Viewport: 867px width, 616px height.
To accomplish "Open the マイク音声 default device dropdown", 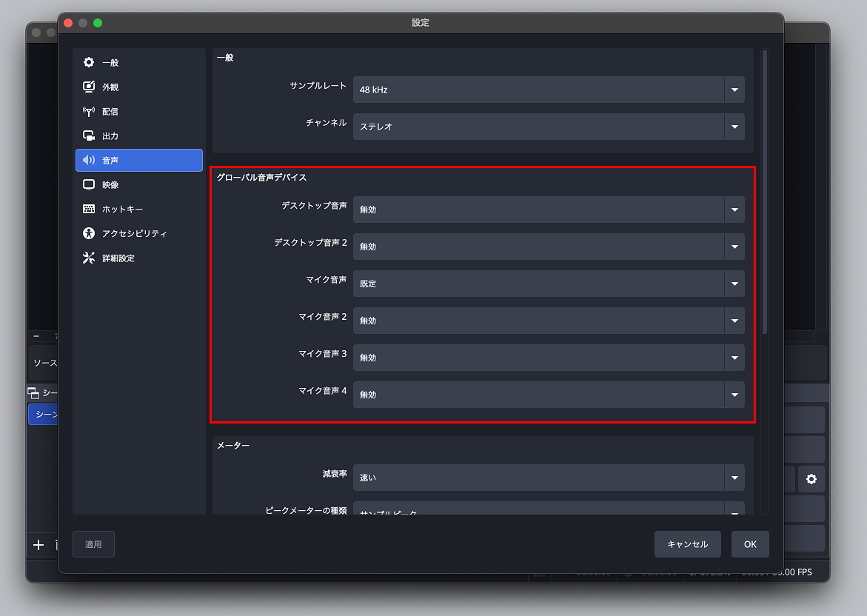I will [548, 284].
